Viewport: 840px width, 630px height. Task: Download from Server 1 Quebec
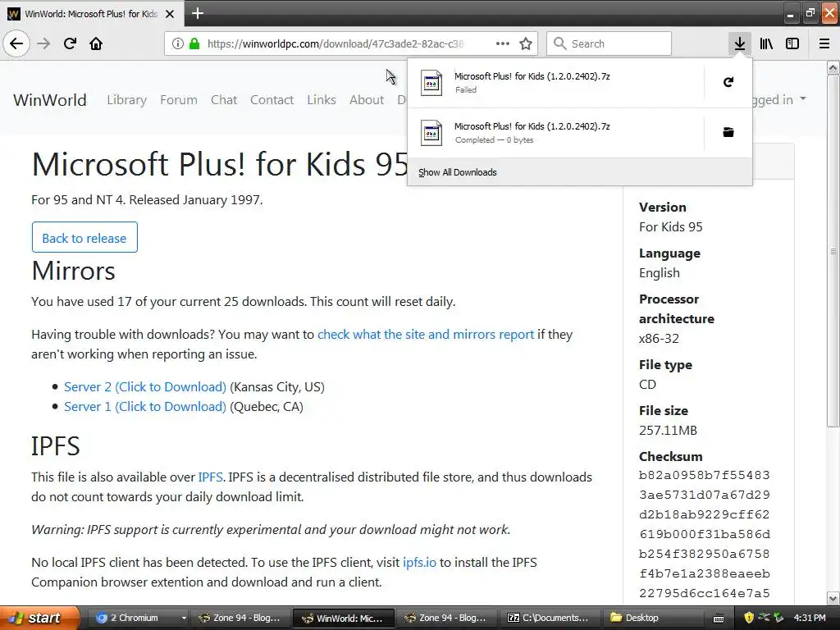pyautogui.click(x=145, y=407)
